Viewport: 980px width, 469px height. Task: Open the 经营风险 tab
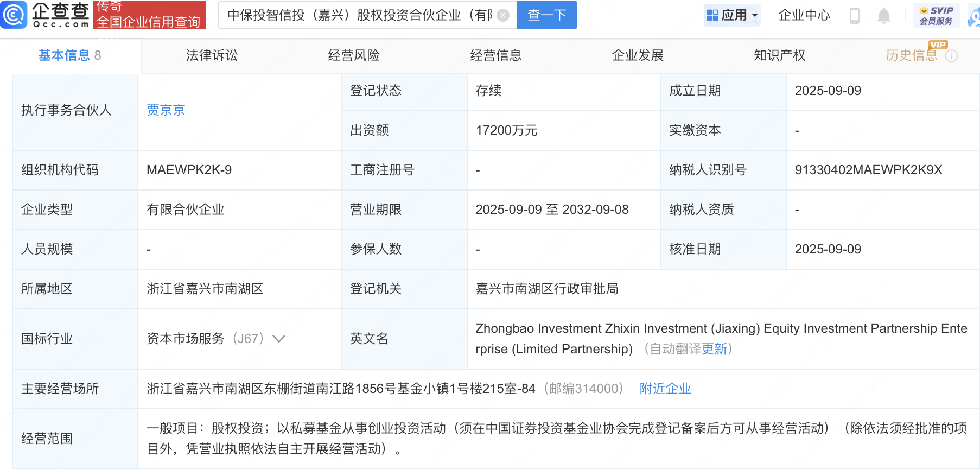[x=354, y=55]
